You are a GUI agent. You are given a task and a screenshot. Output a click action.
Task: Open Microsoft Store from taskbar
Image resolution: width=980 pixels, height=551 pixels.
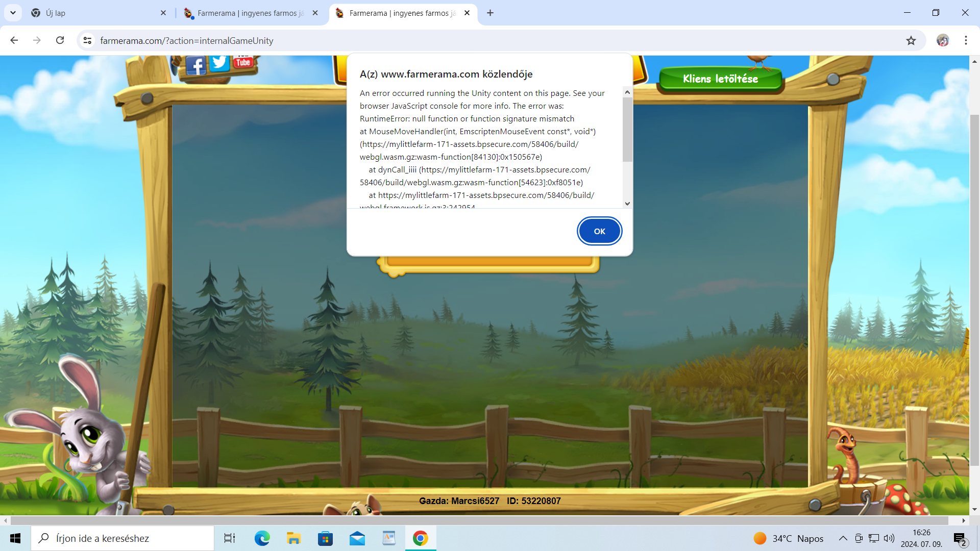pyautogui.click(x=325, y=538)
